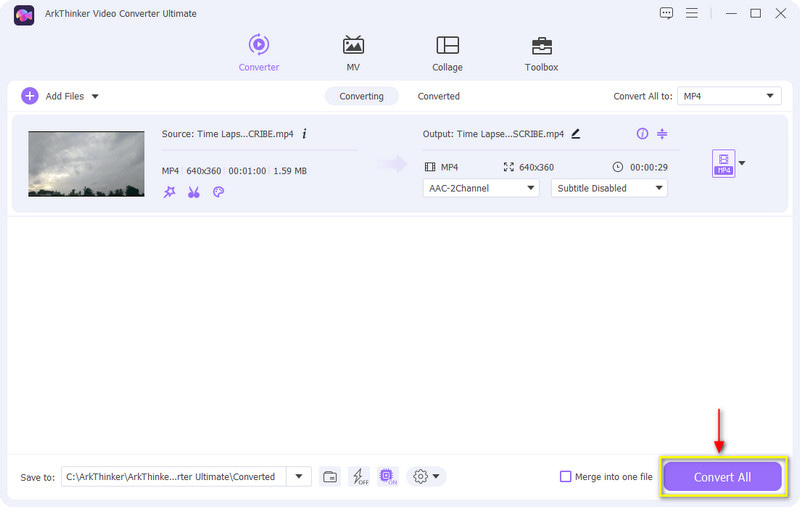Minimize the ArkThinker window
Image resolution: width=800 pixels, height=507 pixels.
(x=731, y=13)
